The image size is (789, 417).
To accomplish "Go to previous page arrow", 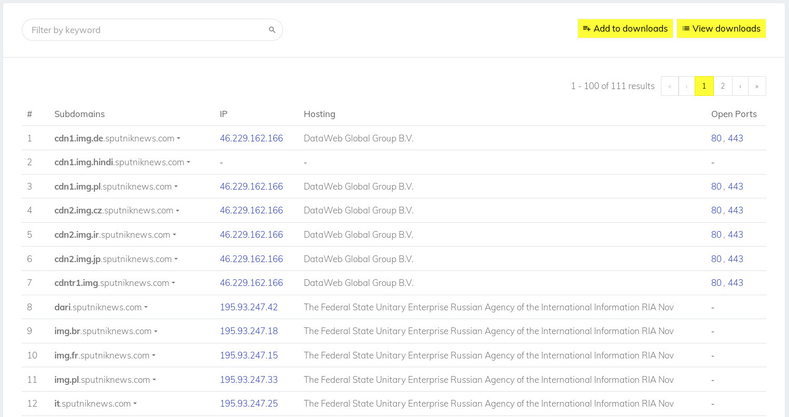I will 686,86.
